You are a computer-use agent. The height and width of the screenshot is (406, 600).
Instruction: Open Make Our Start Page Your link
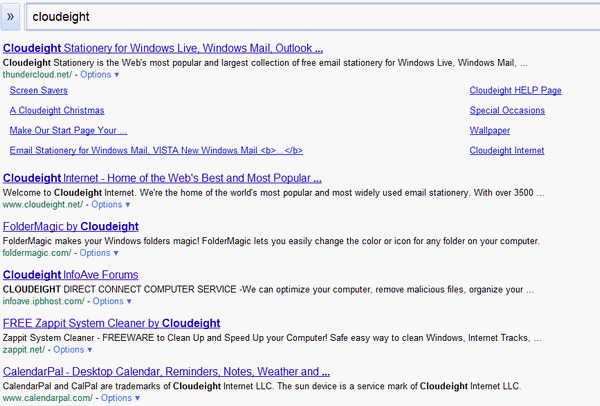coord(68,130)
